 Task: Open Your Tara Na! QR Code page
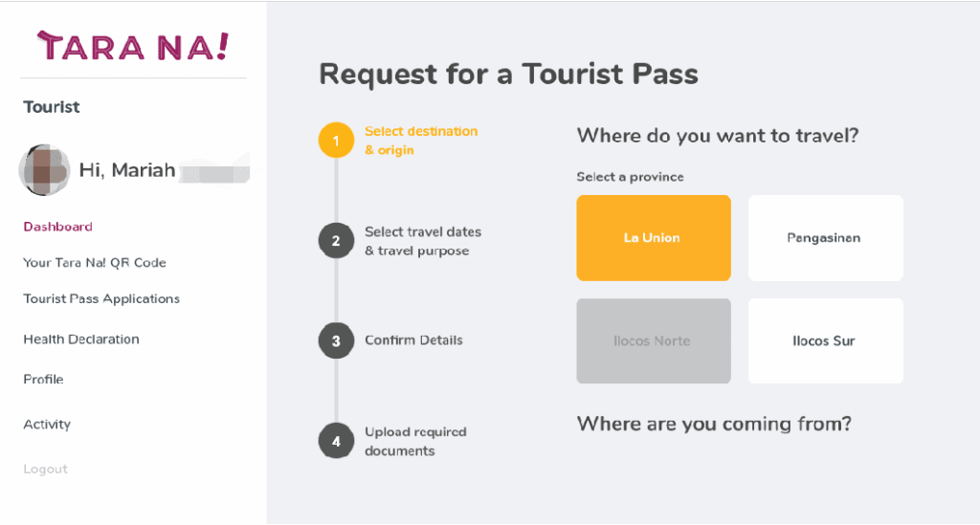[95, 263]
